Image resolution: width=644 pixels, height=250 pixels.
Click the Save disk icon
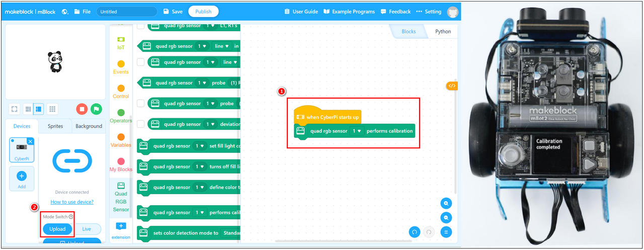[x=167, y=12]
